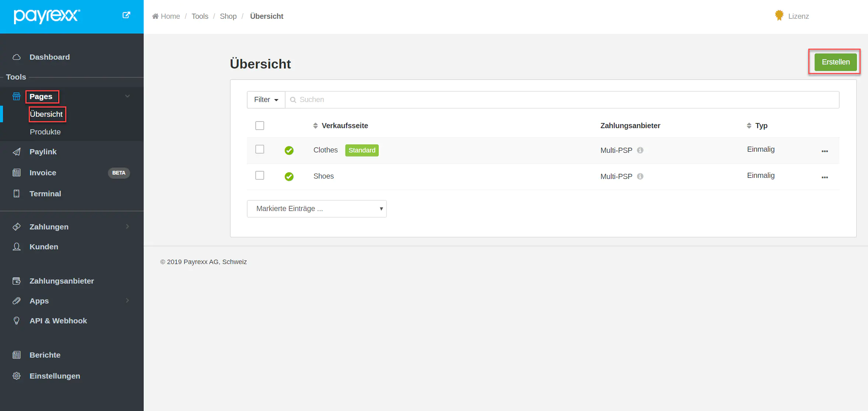The height and width of the screenshot is (411, 868).
Task: Open Produkte in the sidebar
Action: click(45, 132)
